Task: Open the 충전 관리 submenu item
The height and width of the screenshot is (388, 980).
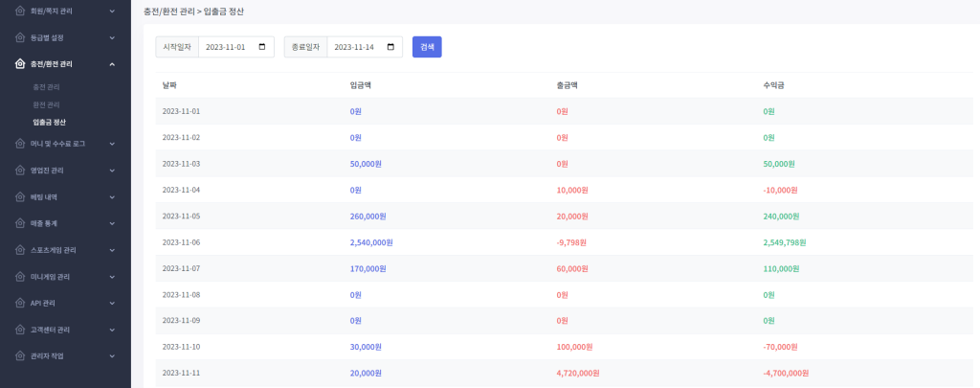Action: coord(46,87)
